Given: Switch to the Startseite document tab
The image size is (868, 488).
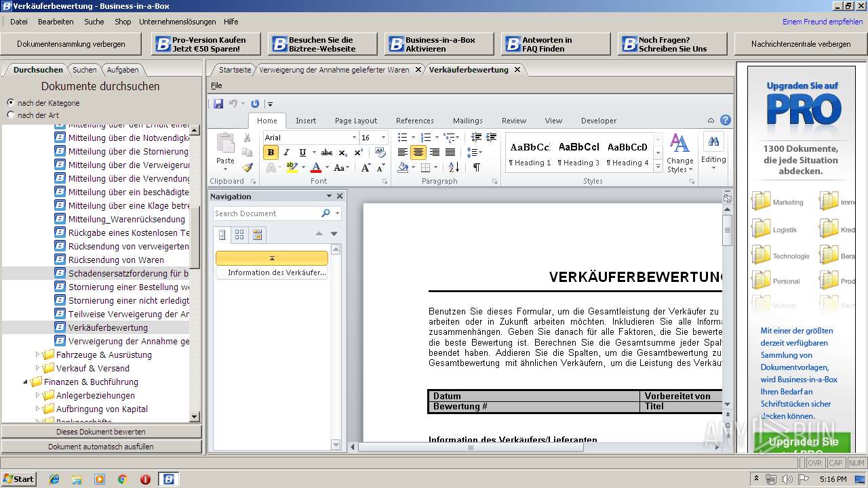Looking at the screenshot, I should click(x=235, y=70).
